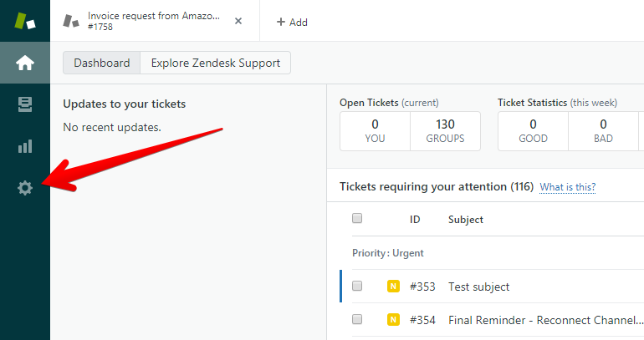Viewport: 644px width, 340px height.
Task: Open the Views icon in sidebar
Action: (x=25, y=104)
